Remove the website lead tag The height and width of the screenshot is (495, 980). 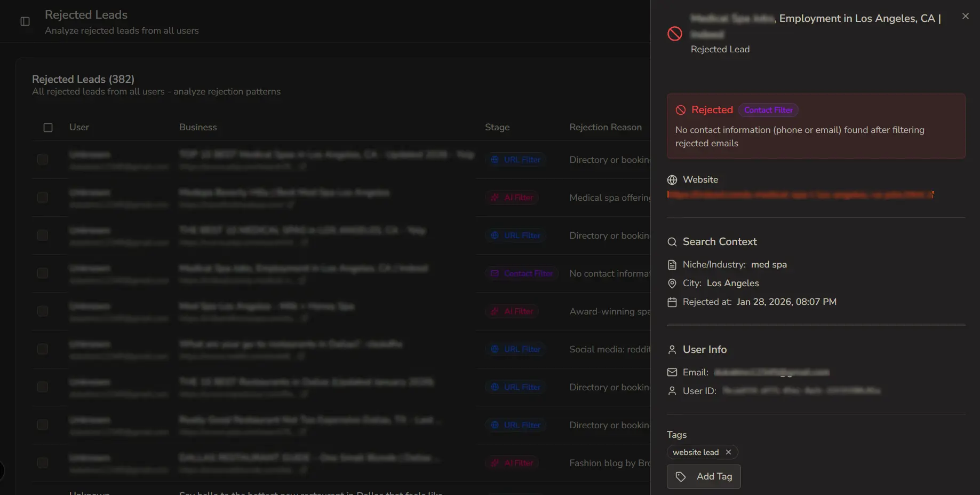728,452
